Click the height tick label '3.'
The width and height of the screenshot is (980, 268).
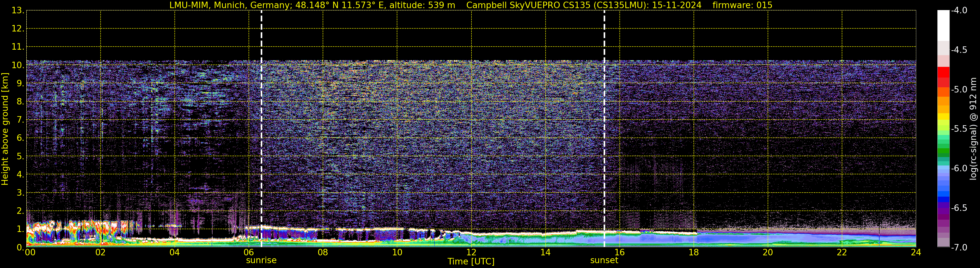pos(20,192)
